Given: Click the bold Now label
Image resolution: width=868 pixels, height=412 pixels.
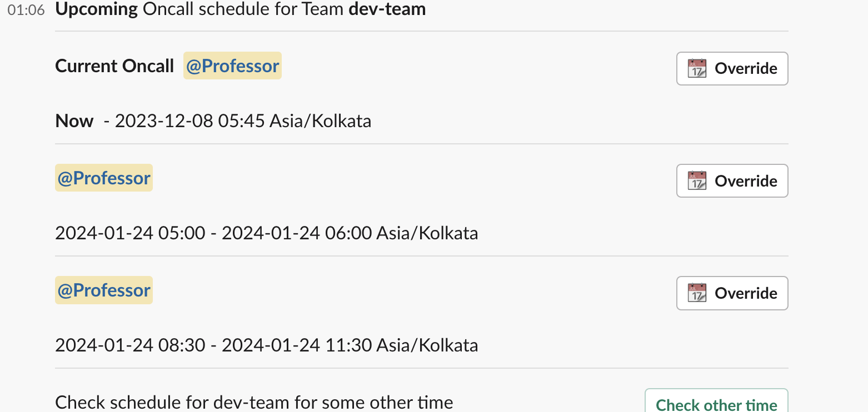Looking at the screenshot, I should point(74,121).
